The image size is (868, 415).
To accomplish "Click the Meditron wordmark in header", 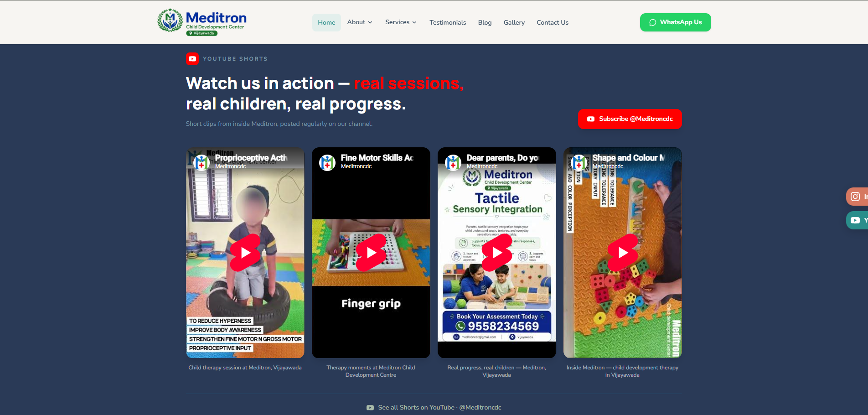I will click(216, 18).
